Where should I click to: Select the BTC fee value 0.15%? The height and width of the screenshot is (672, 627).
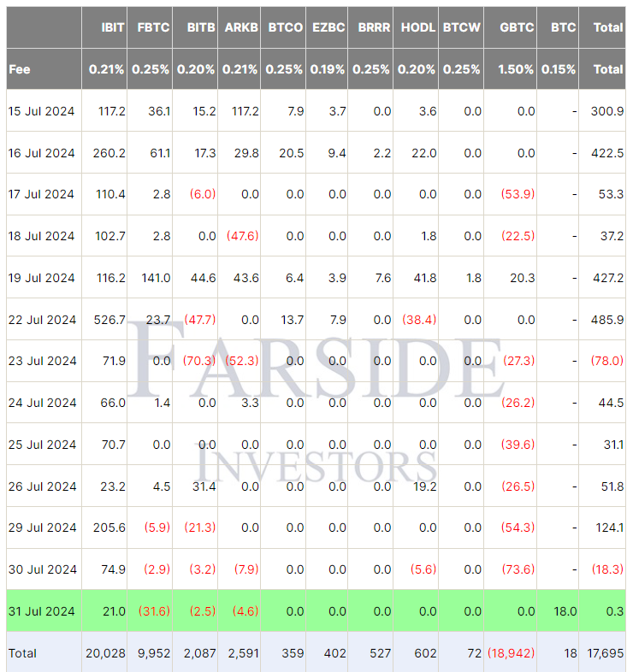[x=559, y=69]
